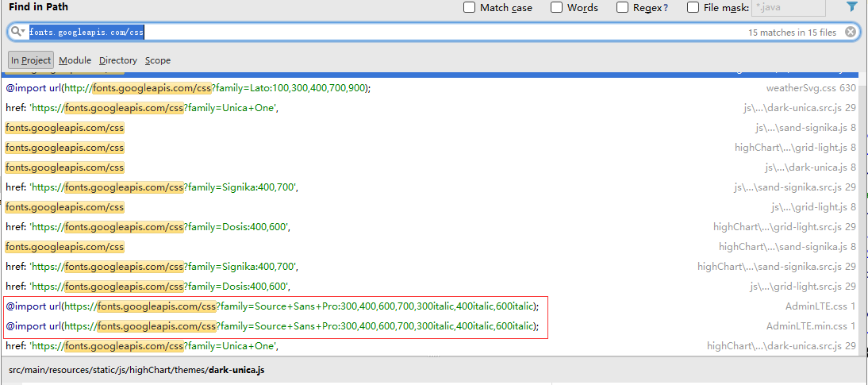Select the js grid-light.js 8 result
The image size is (868, 385).
click(x=431, y=207)
